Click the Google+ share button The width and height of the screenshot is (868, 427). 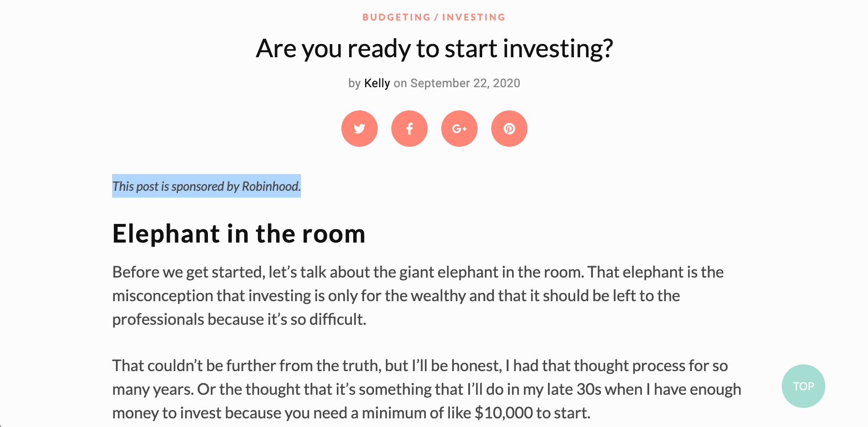tap(459, 129)
